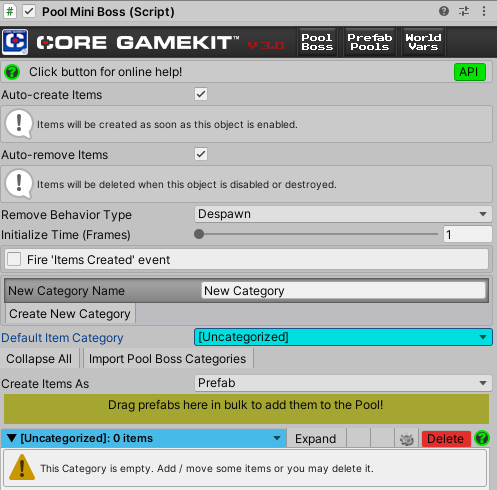Click Collapse All button

tap(39, 359)
